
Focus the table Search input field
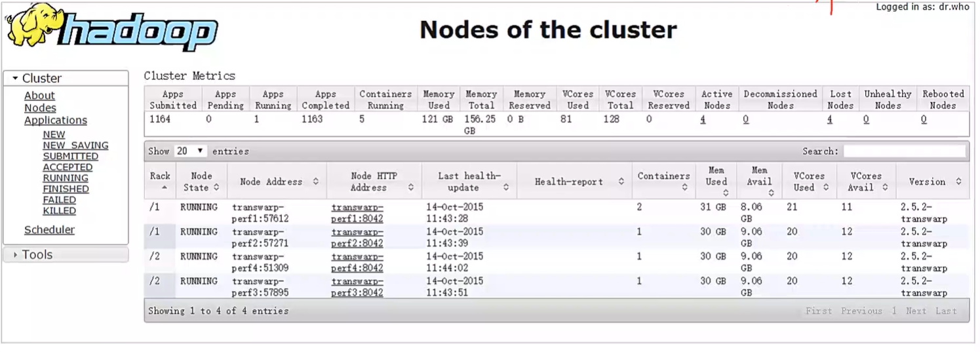[904, 151]
